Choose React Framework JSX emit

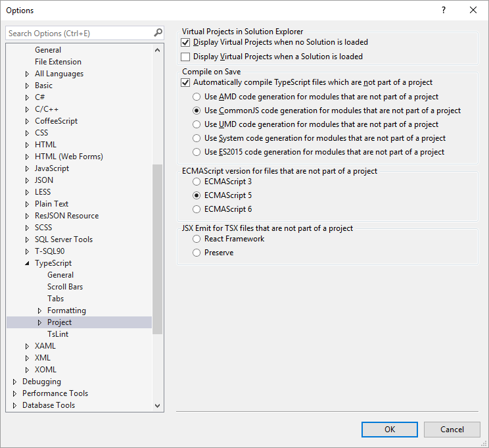point(197,239)
